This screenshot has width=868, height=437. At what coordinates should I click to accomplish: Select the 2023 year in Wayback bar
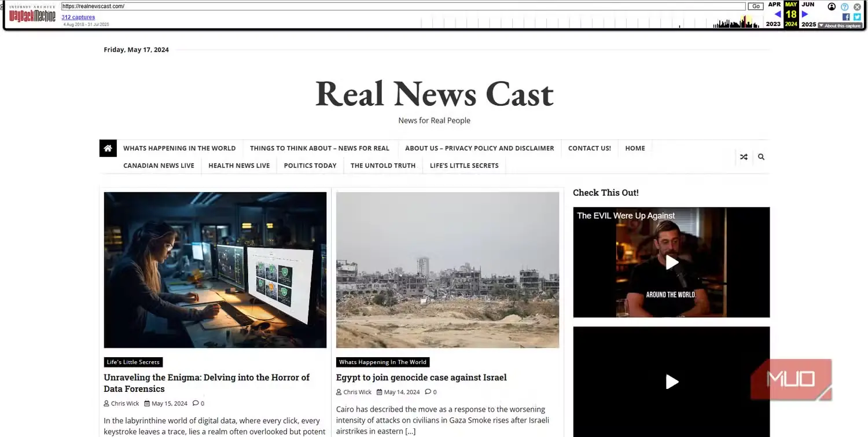coord(773,24)
